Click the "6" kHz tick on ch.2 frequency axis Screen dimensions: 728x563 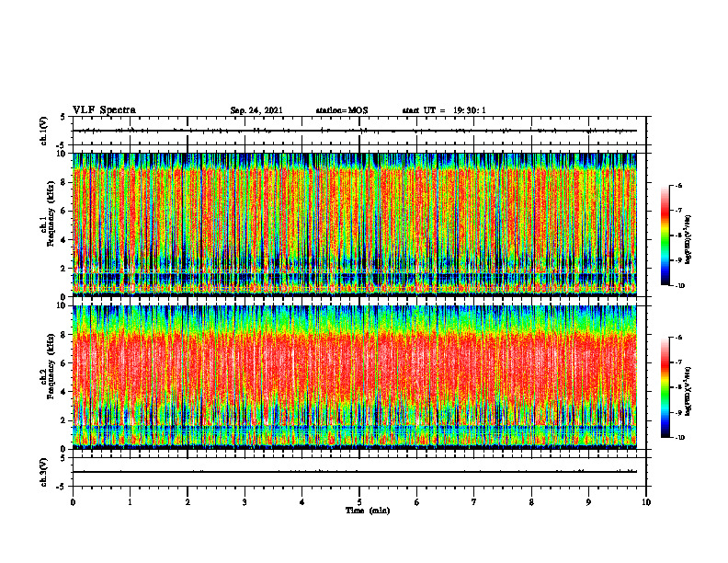[x=64, y=363]
